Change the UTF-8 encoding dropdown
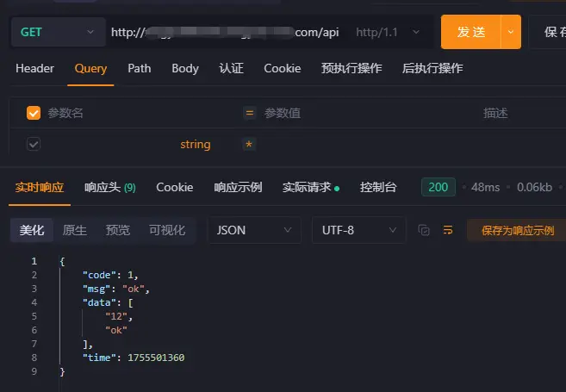This screenshot has height=392, width=566. click(x=358, y=230)
